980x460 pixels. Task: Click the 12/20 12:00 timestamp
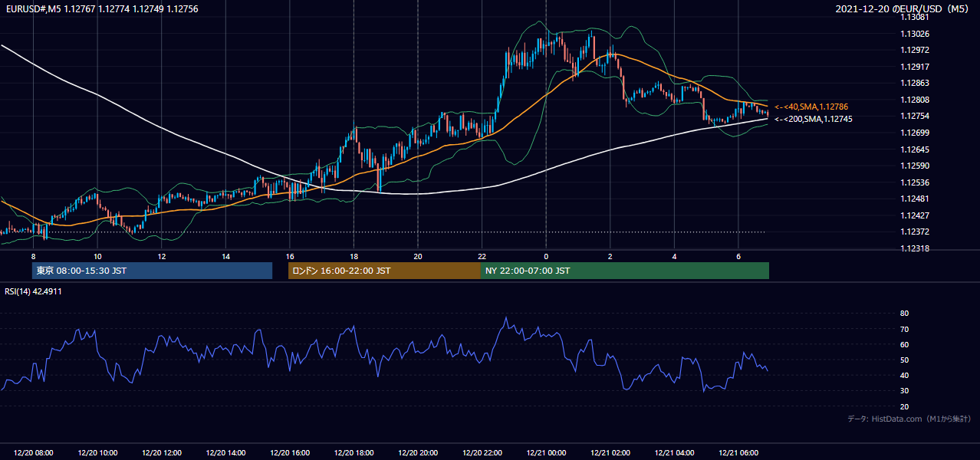tap(162, 453)
